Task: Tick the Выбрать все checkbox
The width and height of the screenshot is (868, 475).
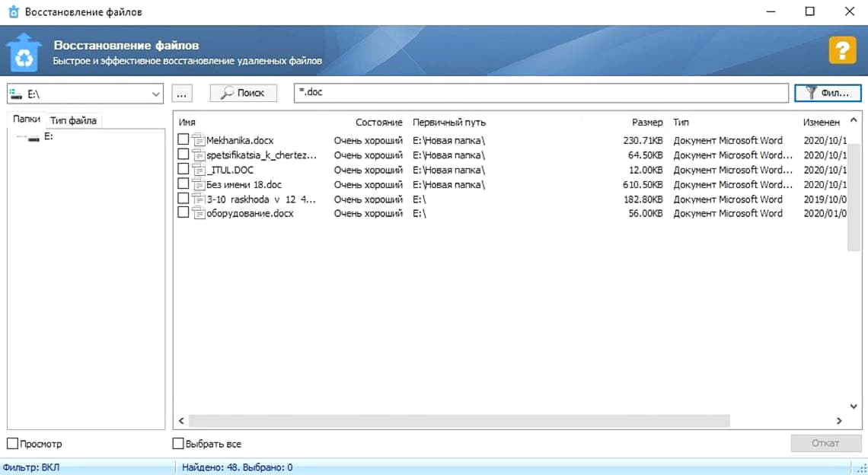Action: pyautogui.click(x=178, y=444)
